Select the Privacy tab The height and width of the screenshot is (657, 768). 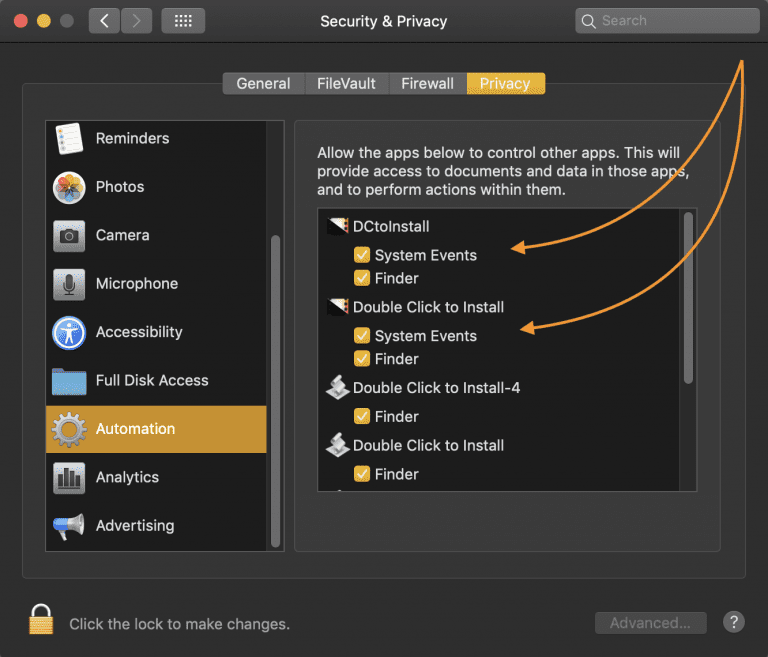505,83
